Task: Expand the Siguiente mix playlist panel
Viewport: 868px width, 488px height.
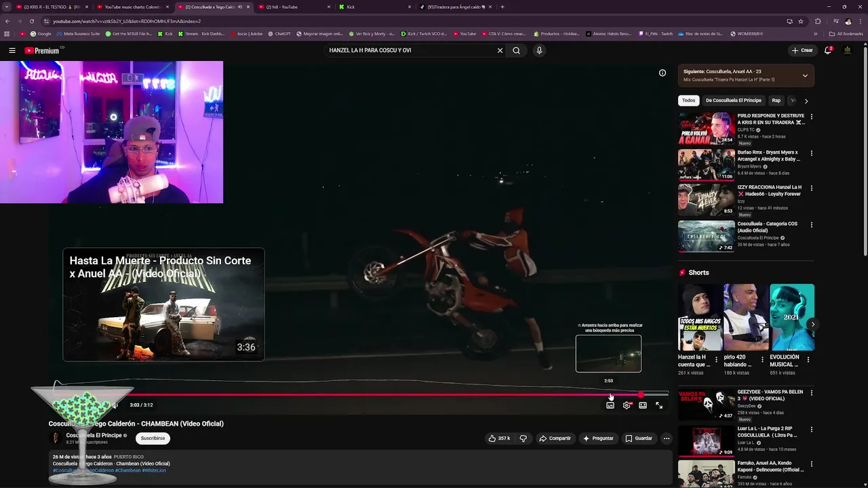Action: [x=805, y=75]
